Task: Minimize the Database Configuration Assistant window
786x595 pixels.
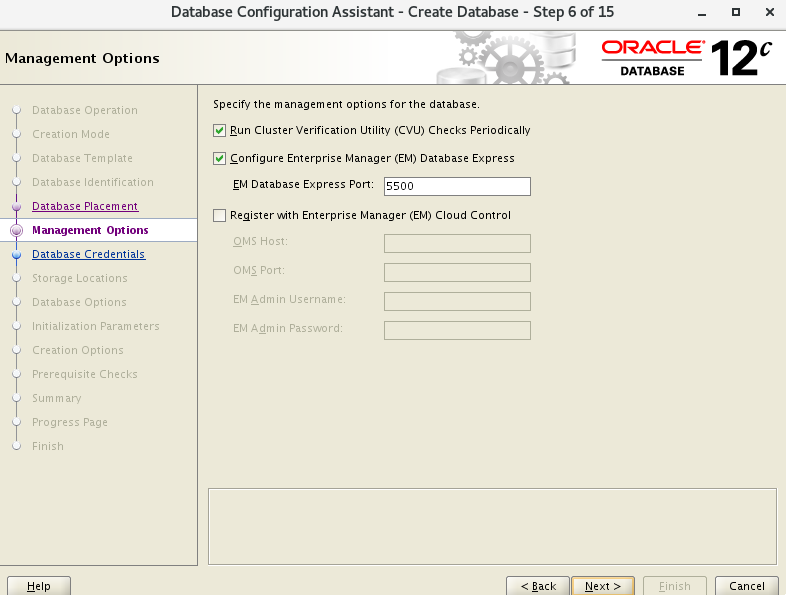Action: pos(705,12)
